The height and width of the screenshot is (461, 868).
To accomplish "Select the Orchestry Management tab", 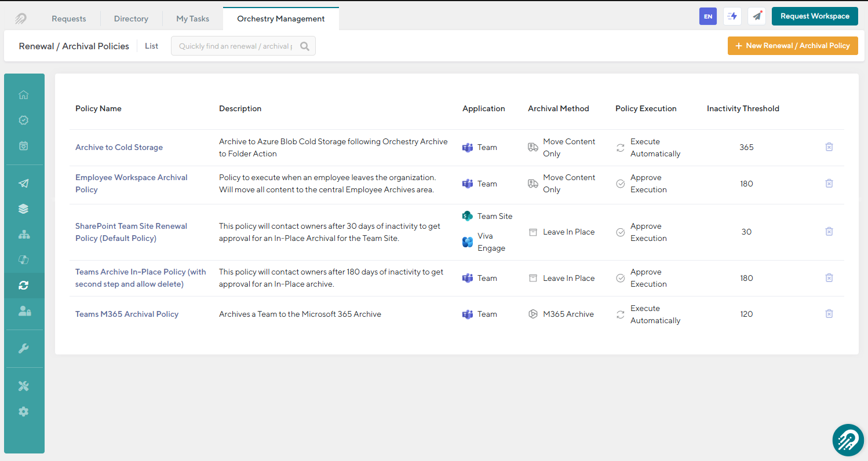I will (x=281, y=19).
